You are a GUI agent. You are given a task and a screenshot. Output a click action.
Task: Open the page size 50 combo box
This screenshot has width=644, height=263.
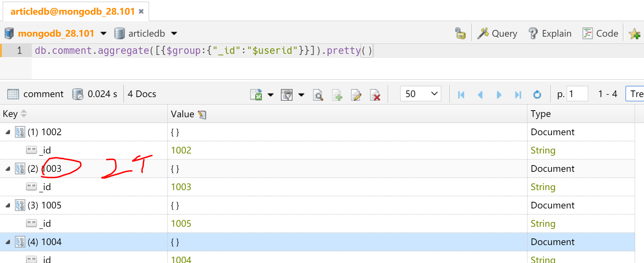(x=421, y=94)
